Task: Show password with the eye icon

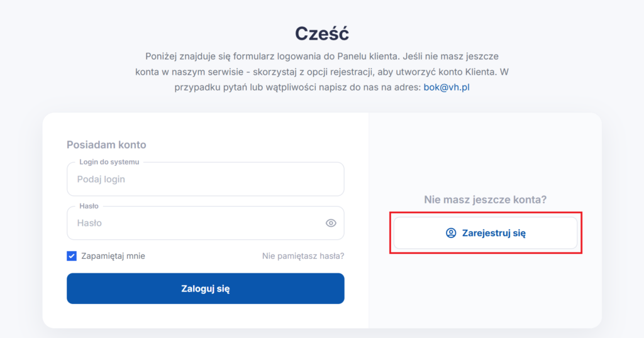Action: coord(331,223)
